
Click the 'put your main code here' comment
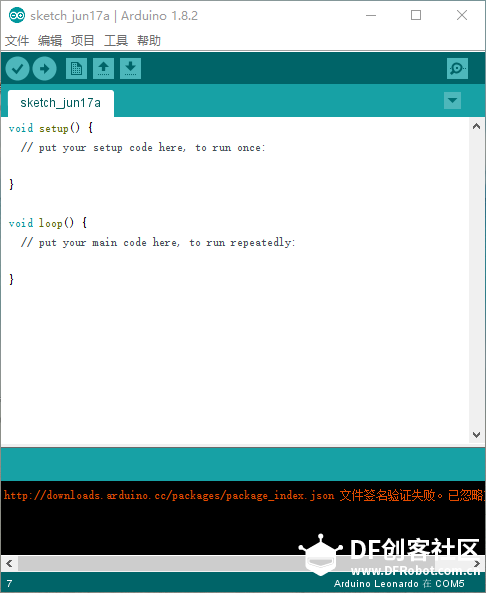pos(158,242)
